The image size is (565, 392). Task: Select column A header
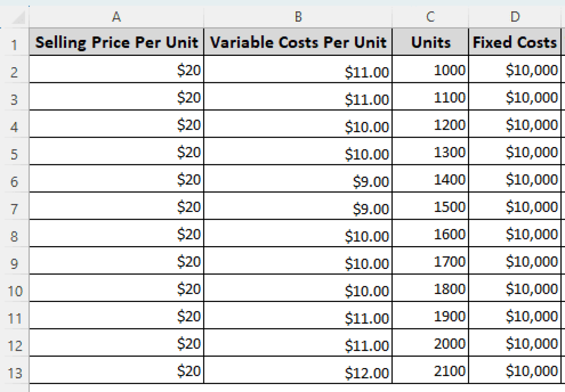pyautogui.click(x=116, y=17)
